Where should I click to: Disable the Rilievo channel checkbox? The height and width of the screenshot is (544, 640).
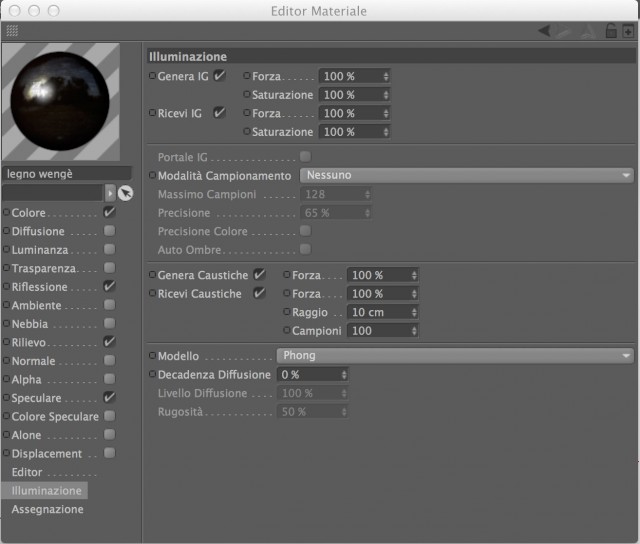click(x=109, y=342)
